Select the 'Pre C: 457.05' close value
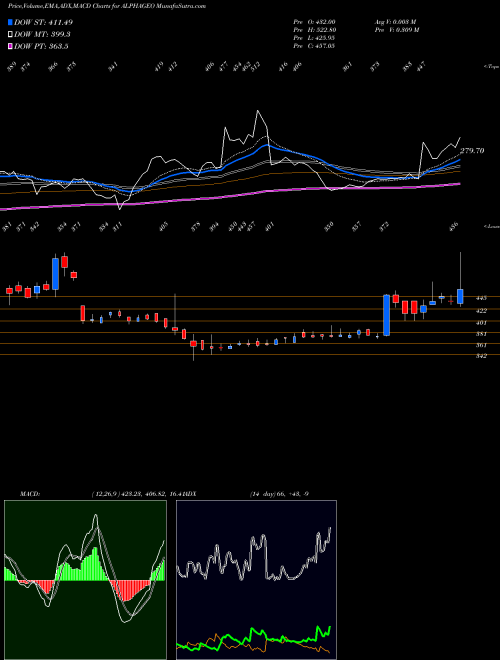 click(314, 46)
